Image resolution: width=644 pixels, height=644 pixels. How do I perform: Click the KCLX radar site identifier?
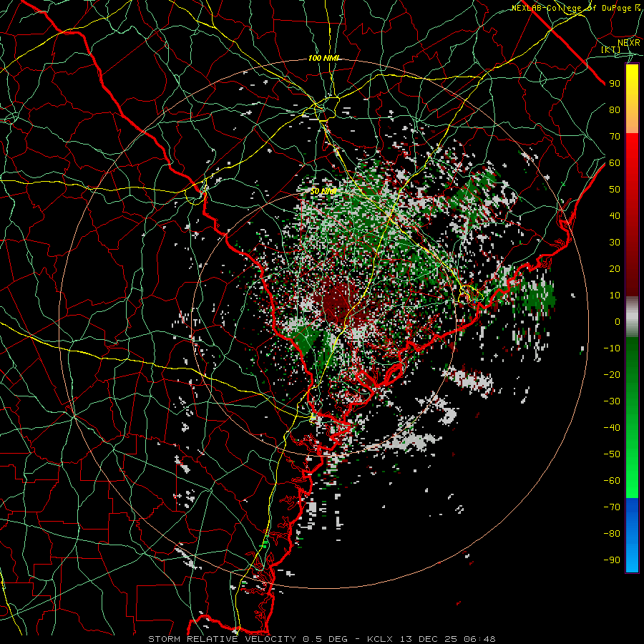point(379,639)
